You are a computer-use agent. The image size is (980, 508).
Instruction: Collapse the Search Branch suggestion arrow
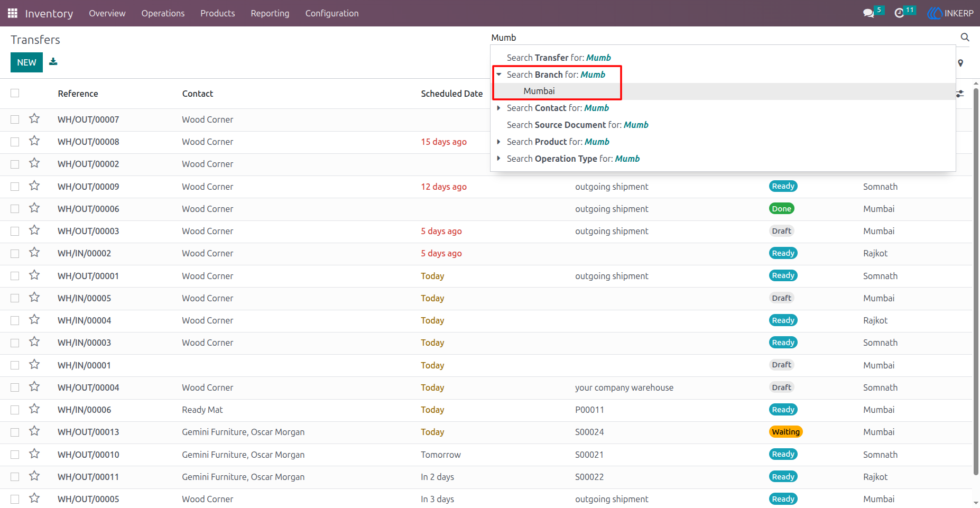pos(498,75)
